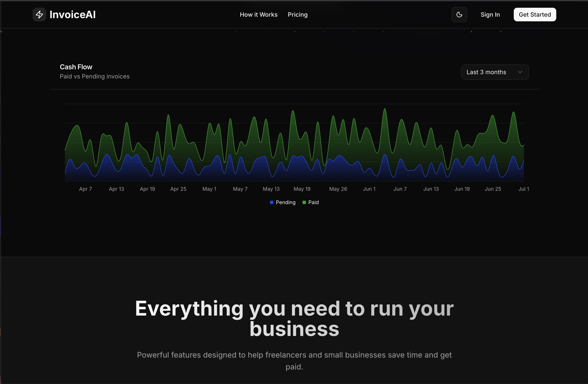Click the Jun 1 axis label
Viewport: 588px width, 384px height.
coord(369,189)
